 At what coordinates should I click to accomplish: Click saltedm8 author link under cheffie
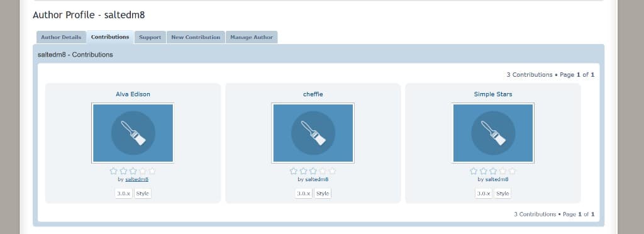[317, 179]
